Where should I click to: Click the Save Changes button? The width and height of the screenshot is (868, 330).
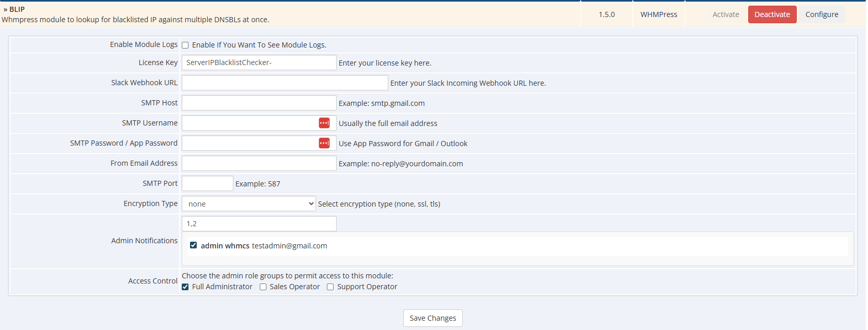pos(432,318)
